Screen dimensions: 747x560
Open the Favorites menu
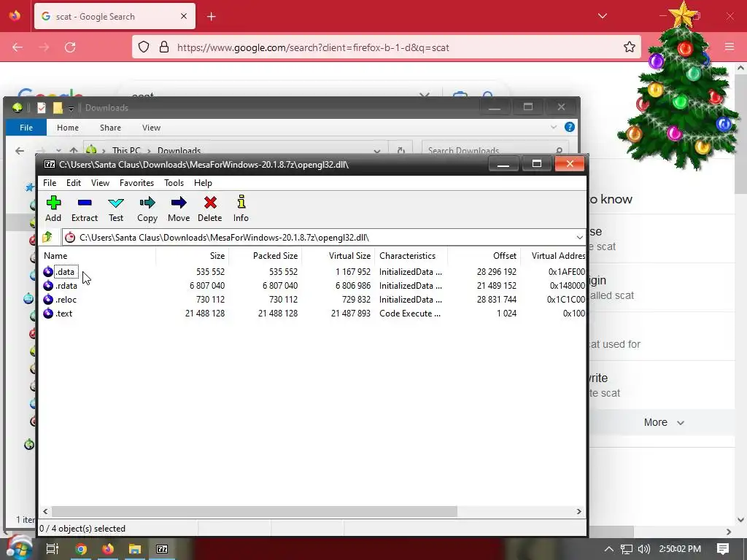click(136, 183)
